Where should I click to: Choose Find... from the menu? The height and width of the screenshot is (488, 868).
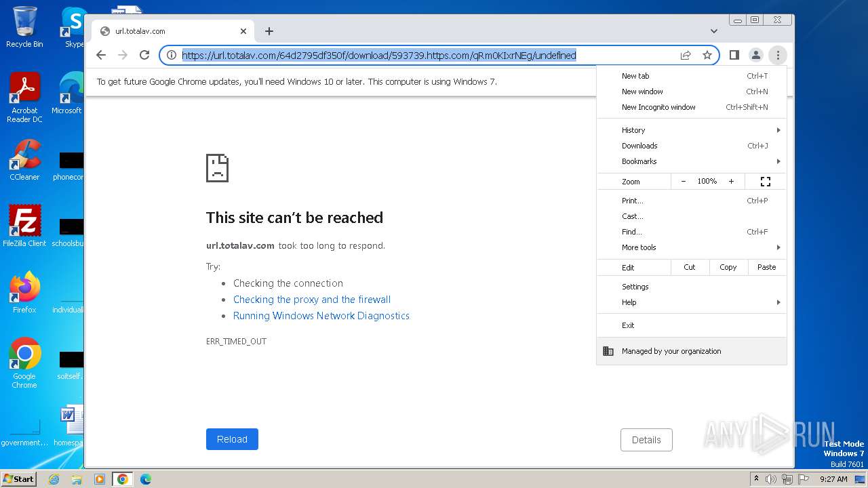coord(692,232)
